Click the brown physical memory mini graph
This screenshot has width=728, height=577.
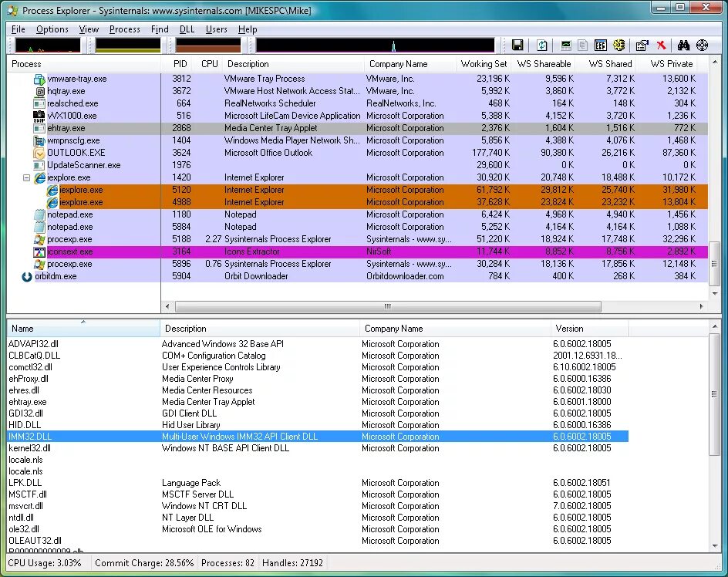[x=208, y=45]
